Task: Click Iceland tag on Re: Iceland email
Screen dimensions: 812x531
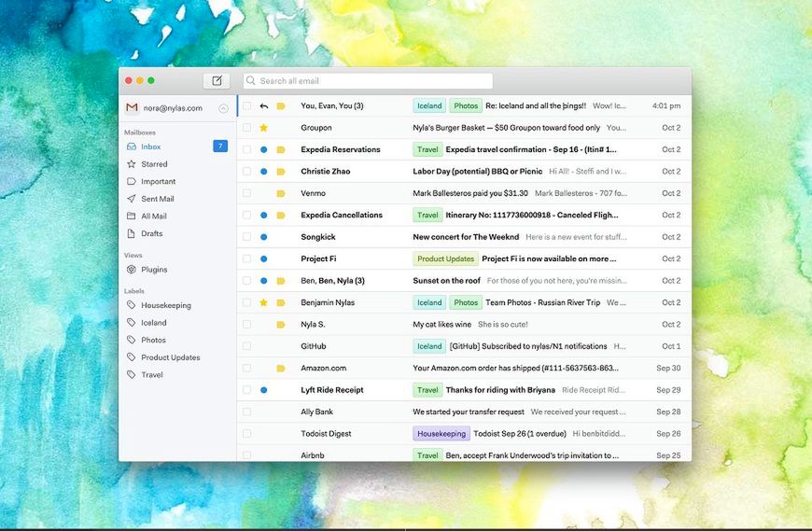Action: pos(429,105)
